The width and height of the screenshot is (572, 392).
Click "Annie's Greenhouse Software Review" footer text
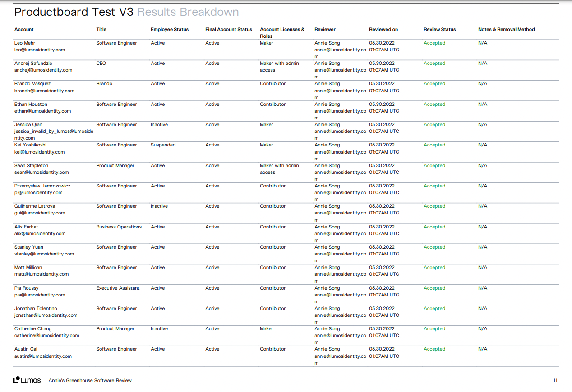click(x=90, y=381)
